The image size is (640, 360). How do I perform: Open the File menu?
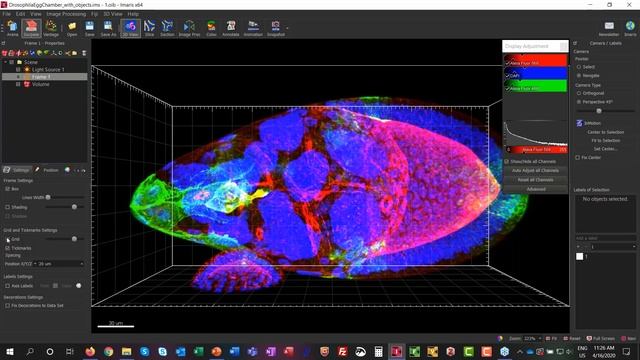(7, 14)
